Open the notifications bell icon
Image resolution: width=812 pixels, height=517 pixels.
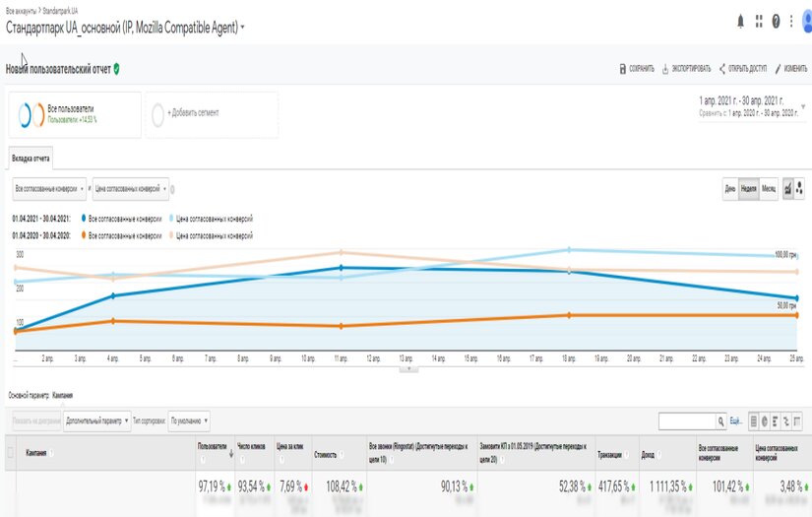pos(741,21)
